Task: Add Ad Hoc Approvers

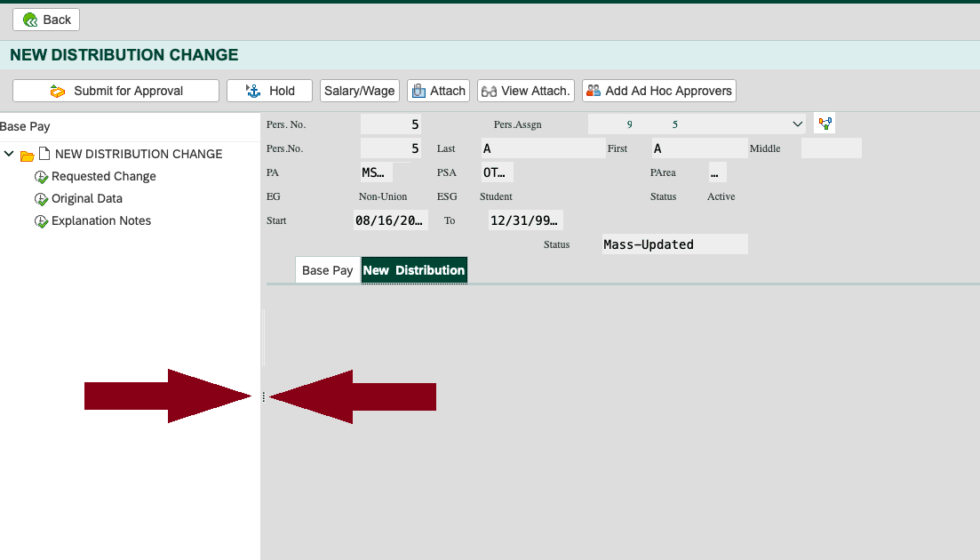Action: 658,91
